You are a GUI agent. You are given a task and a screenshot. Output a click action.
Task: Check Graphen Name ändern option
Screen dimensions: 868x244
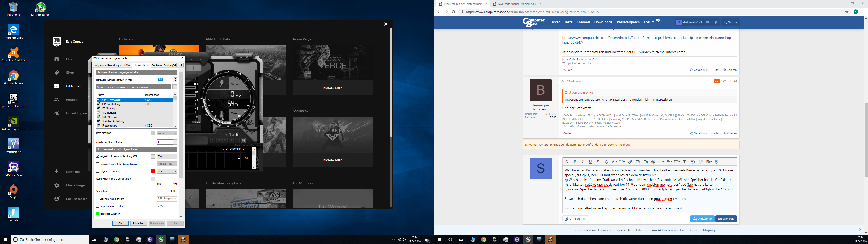pos(98,199)
